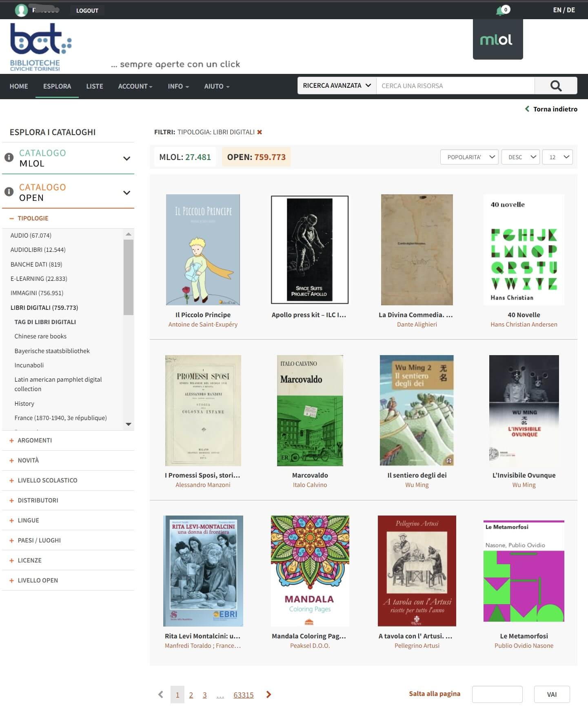Click the Logout button
This screenshot has width=588, height=718.
(87, 11)
